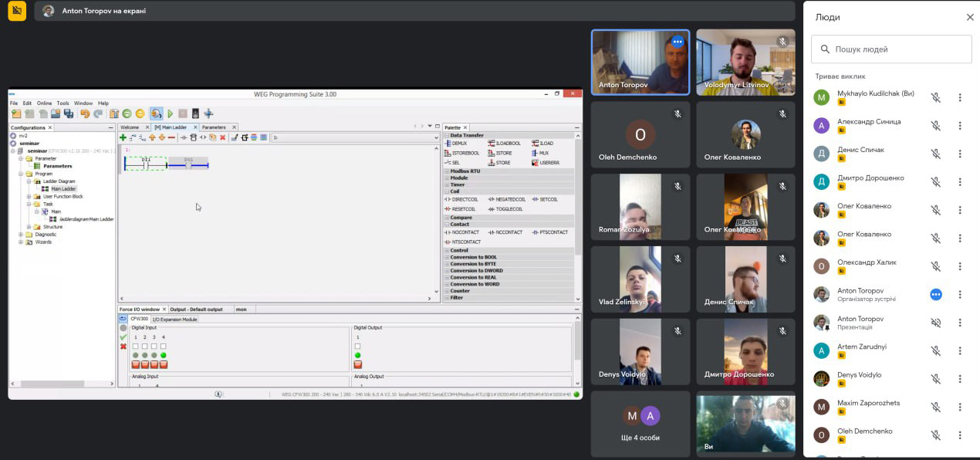980x460 pixels.
Task: Open the Online menu
Action: [44, 103]
